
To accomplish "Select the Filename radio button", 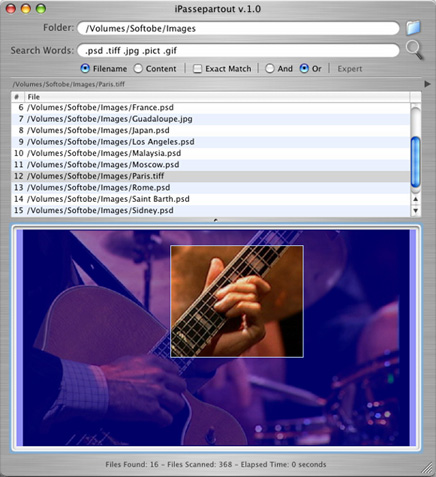I will pyautogui.click(x=85, y=69).
